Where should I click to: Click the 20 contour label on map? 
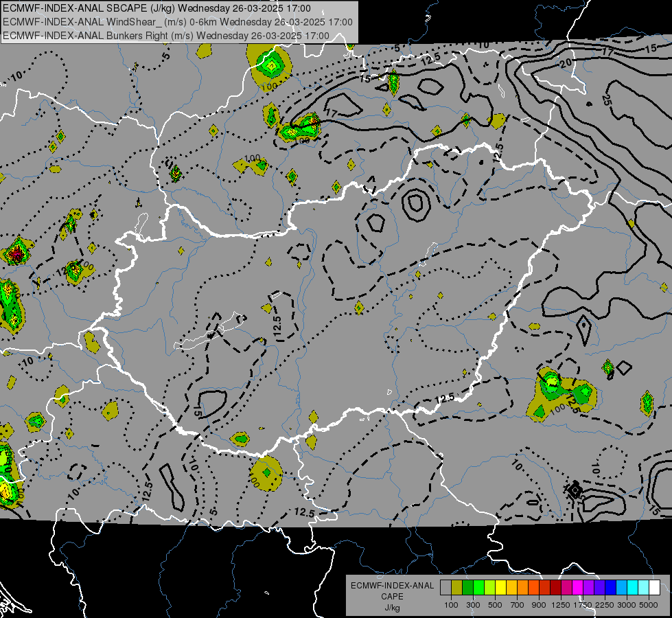566,63
